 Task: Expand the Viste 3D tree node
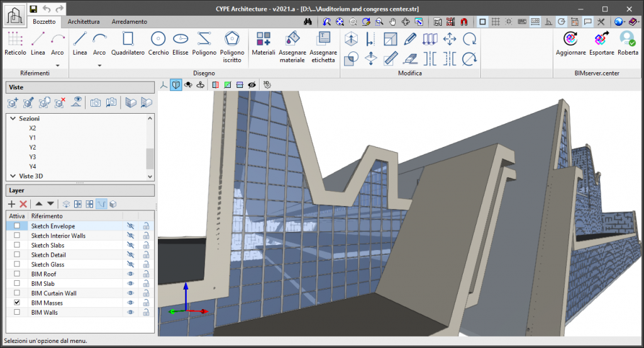(13, 176)
